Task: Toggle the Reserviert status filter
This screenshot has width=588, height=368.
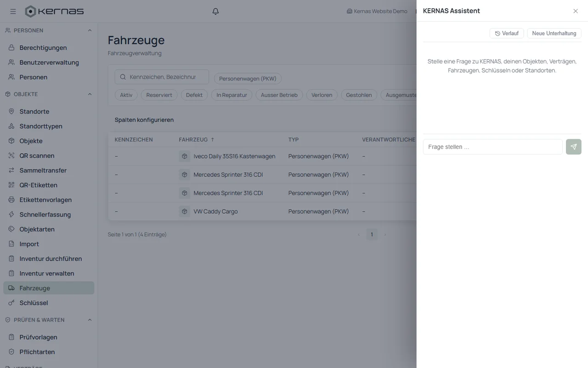Action: (x=159, y=95)
